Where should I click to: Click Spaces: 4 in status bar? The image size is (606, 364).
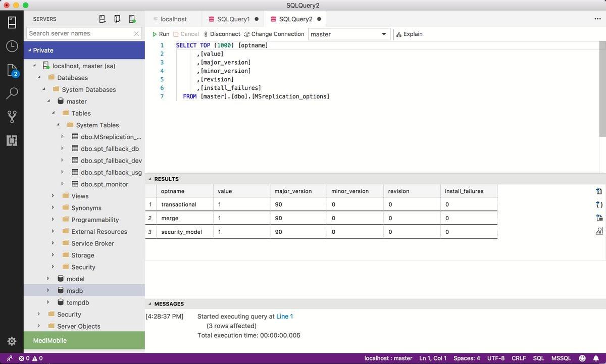click(x=467, y=358)
